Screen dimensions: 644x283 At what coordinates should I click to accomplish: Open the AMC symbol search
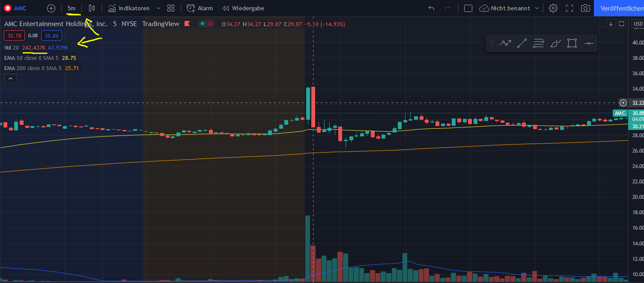point(15,8)
